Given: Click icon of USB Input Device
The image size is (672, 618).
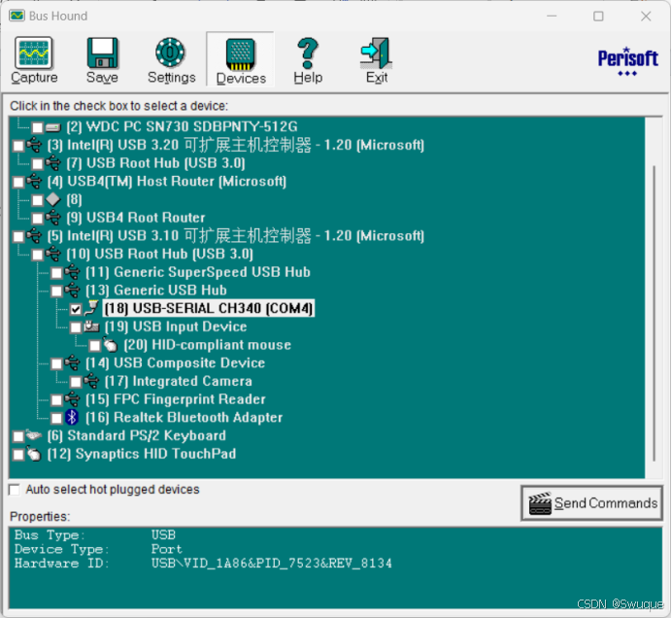Looking at the screenshot, I should 91,326.
